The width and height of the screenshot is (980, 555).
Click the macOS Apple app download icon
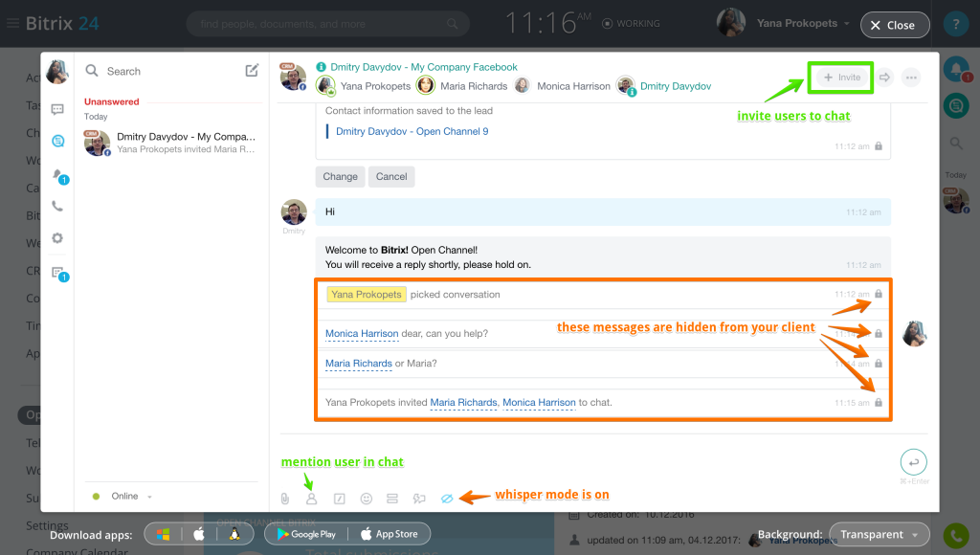(199, 534)
